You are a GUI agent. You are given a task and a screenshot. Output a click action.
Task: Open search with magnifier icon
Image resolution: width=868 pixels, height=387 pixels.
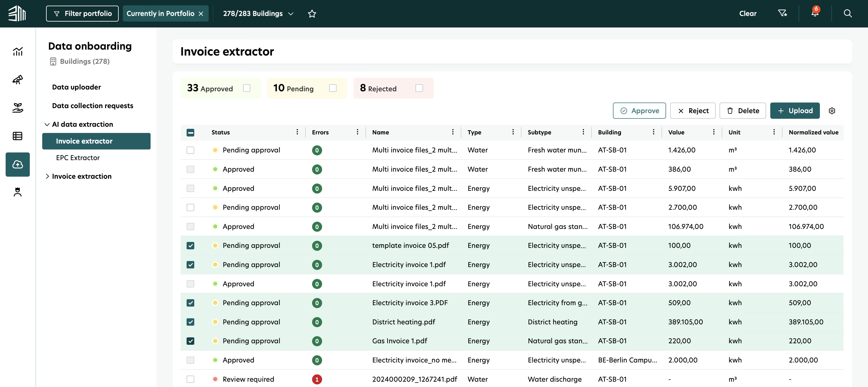coord(847,14)
